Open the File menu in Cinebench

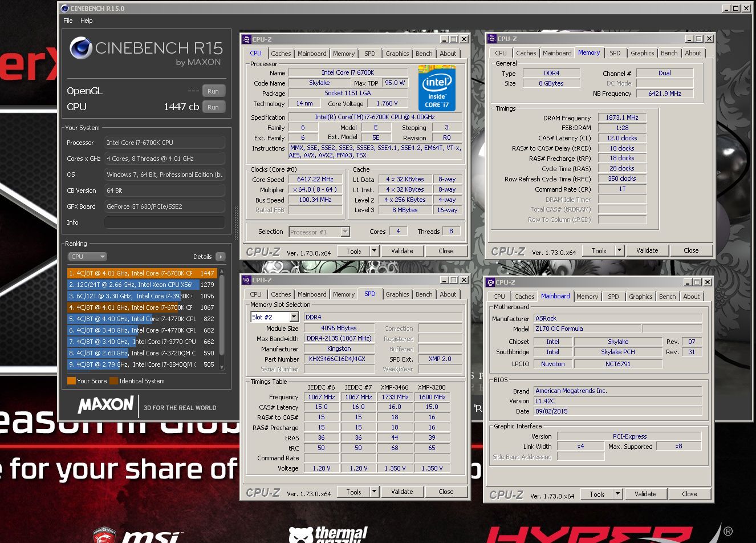[68, 21]
